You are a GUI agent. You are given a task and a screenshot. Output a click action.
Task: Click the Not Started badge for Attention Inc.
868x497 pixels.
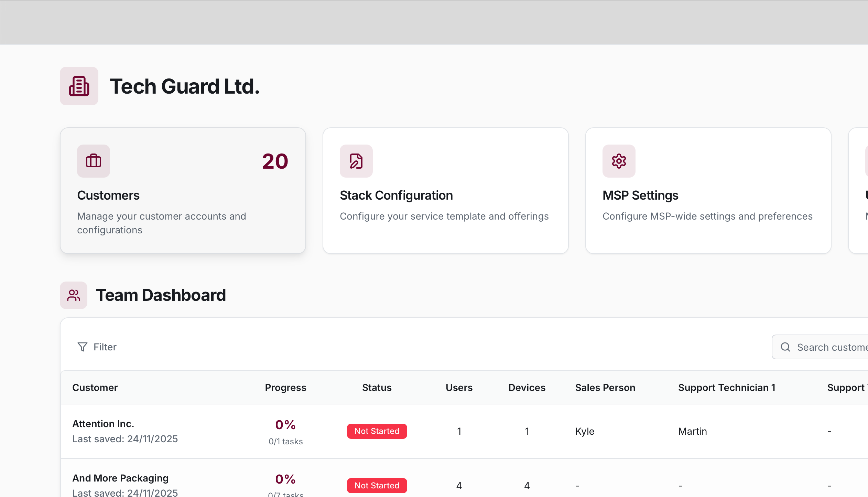click(x=377, y=431)
